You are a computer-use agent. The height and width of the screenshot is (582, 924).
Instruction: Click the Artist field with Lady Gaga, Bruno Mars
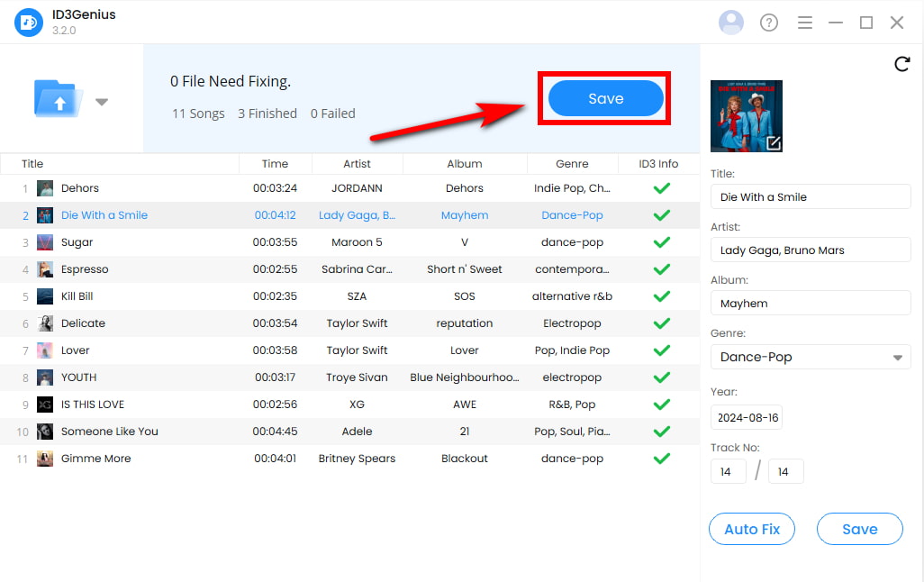811,250
